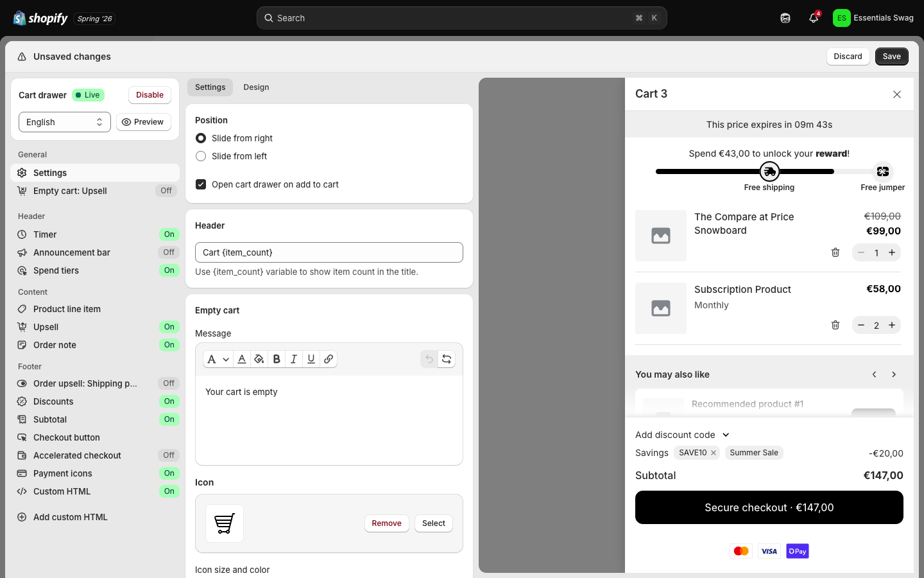
Task: Close the Cart 3 drawer
Action: (x=897, y=94)
